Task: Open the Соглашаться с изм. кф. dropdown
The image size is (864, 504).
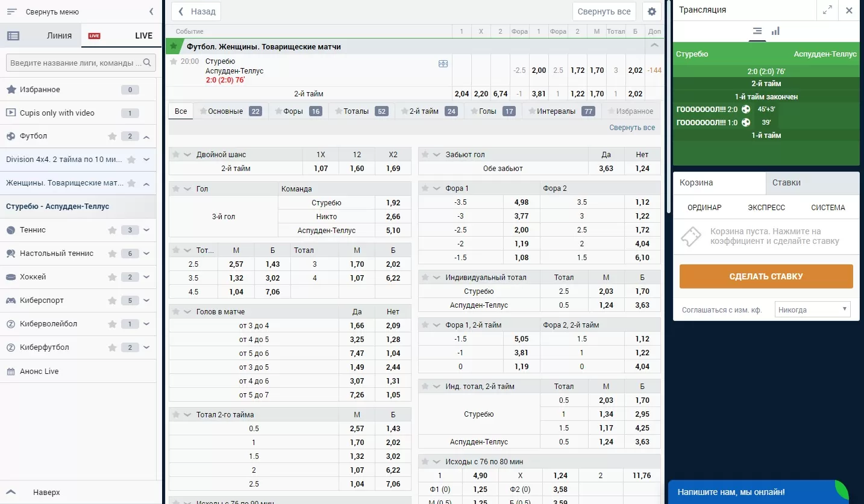Action: click(812, 310)
